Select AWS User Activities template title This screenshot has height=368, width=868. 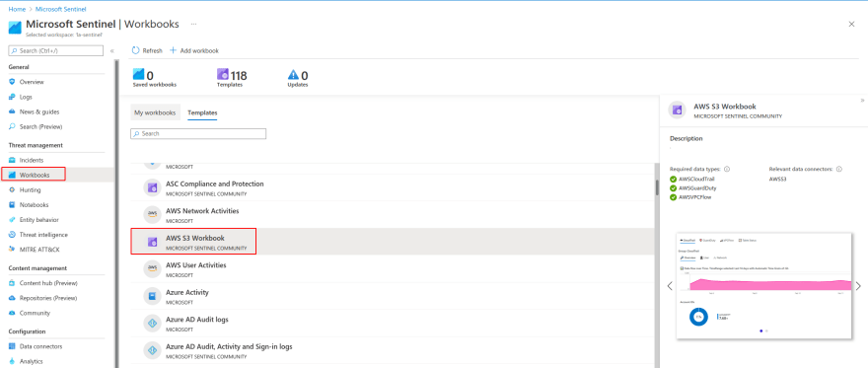[x=196, y=265]
